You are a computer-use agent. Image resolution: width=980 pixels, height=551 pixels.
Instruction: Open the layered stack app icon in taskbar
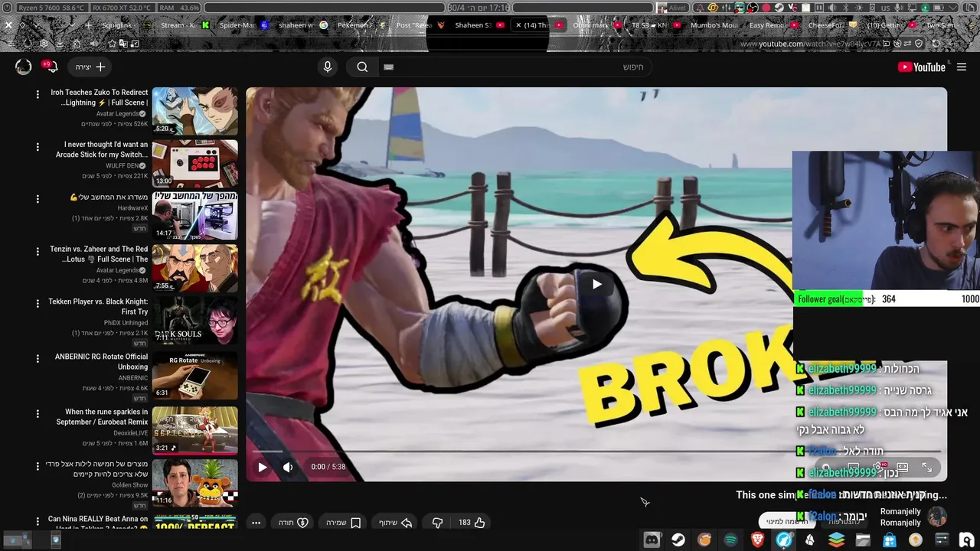pos(836,540)
